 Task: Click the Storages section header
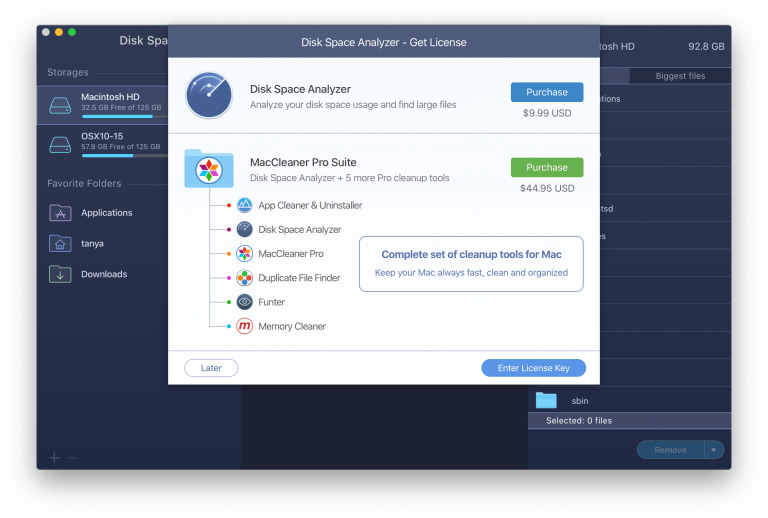click(x=68, y=72)
